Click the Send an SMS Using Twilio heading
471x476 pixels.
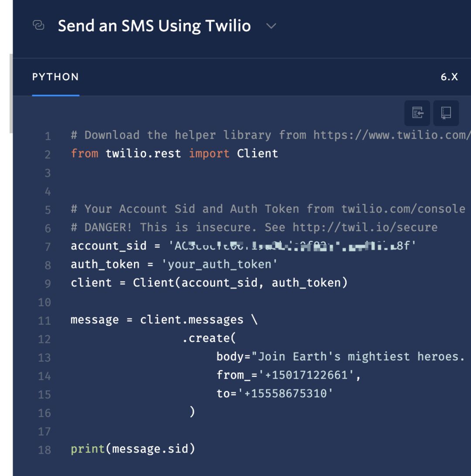154,26
